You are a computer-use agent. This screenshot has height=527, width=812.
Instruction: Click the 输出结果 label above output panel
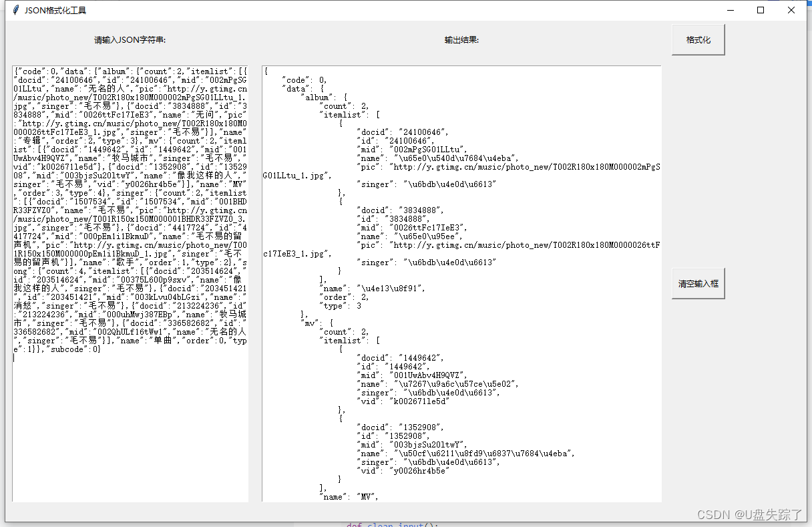tap(462, 39)
